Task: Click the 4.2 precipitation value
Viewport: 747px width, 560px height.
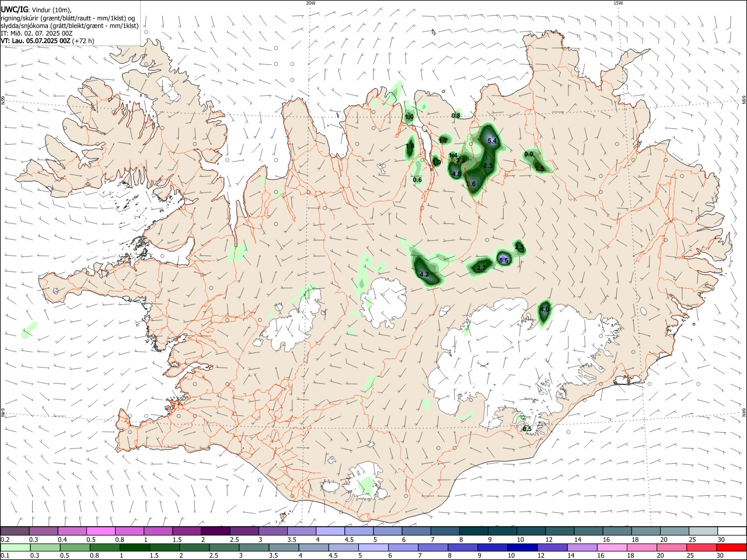Action: coord(424,274)
